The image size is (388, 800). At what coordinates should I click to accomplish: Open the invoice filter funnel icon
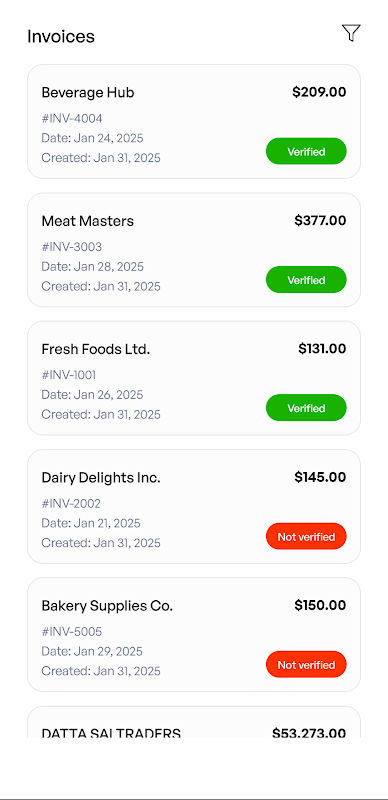pos(351,33)
